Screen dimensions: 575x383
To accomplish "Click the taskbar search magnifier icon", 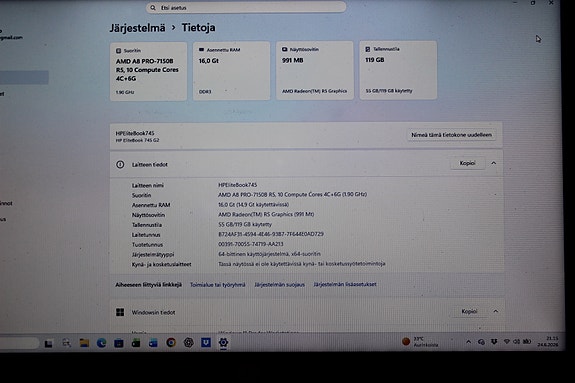I will point(66,343).
